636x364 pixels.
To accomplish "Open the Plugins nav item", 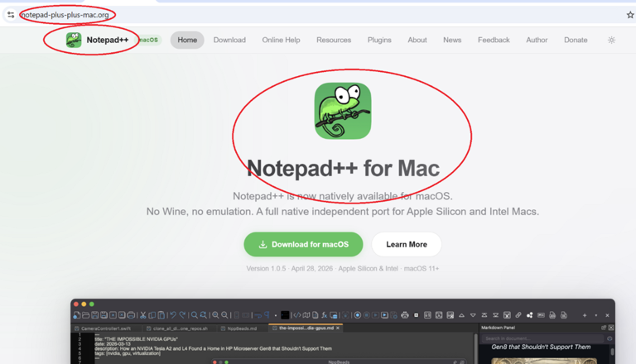I will (x=379, y=41).
